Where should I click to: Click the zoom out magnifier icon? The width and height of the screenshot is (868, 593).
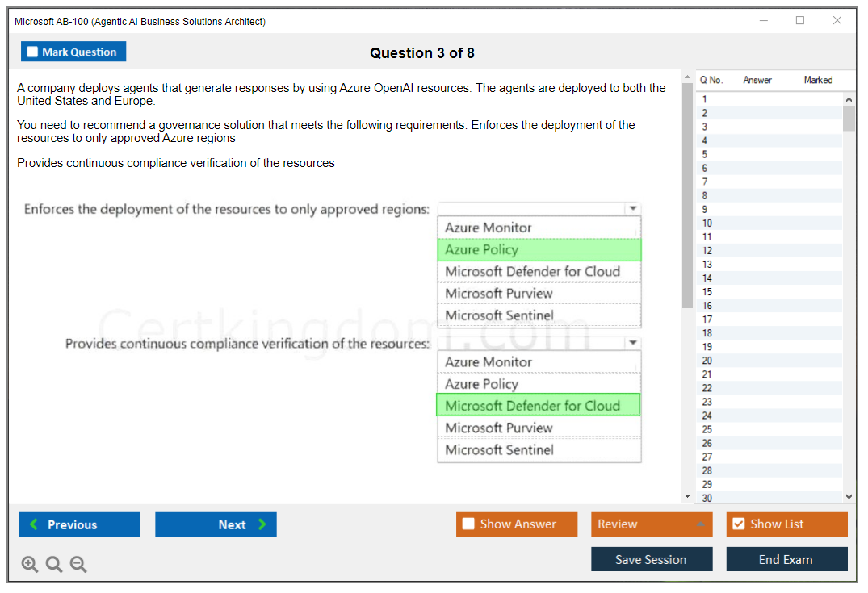click(78, 565)
